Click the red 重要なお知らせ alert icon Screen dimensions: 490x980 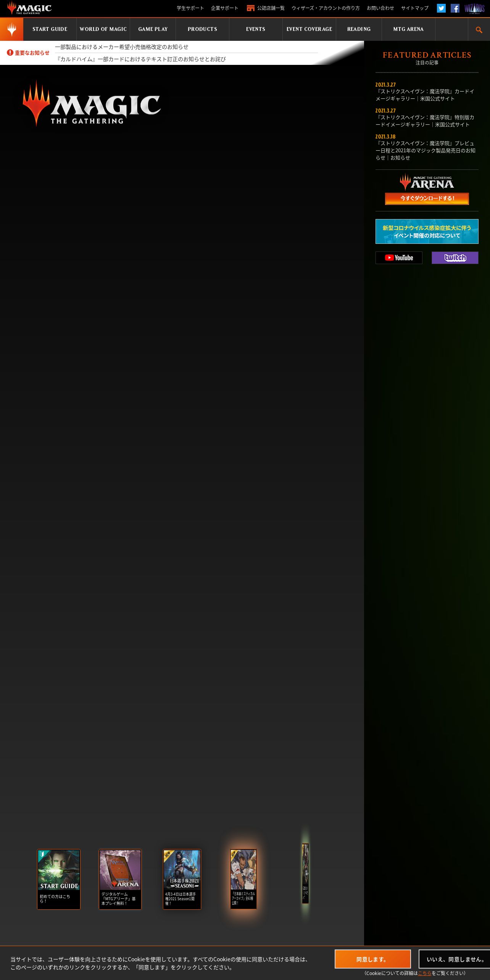tap(10, 53)
